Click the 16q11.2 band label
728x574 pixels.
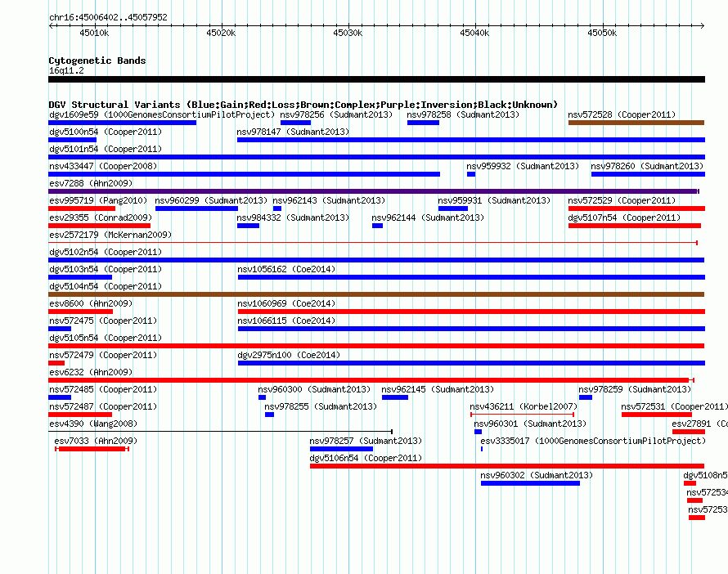click(x=66, y=70)
